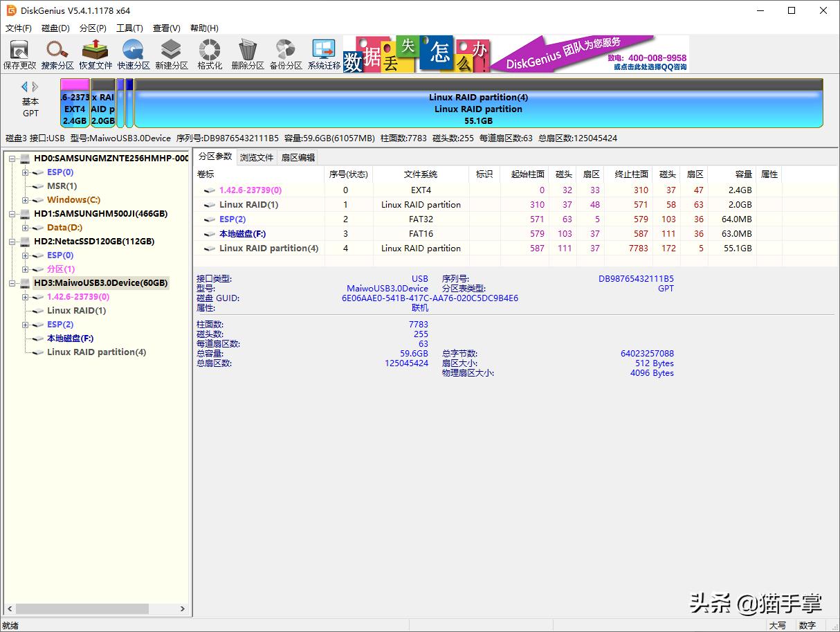Select the Linux RAID partition(4) table row
Screen dimensions: 840x632
(268, 248)
